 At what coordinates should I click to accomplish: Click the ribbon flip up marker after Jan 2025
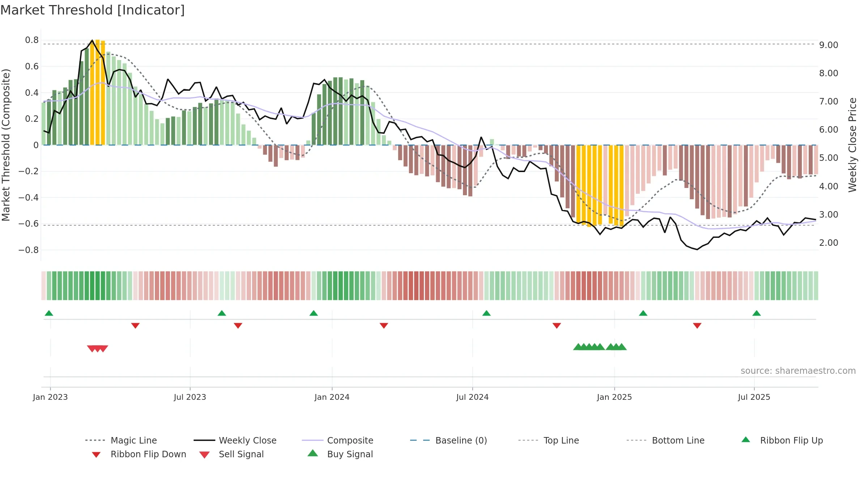pos(643,313)
